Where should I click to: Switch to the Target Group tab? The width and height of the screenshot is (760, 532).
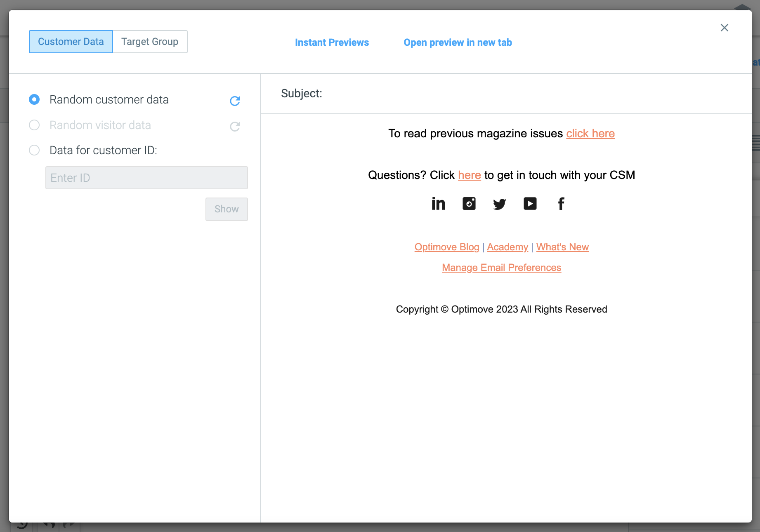(x=150, y=42)
